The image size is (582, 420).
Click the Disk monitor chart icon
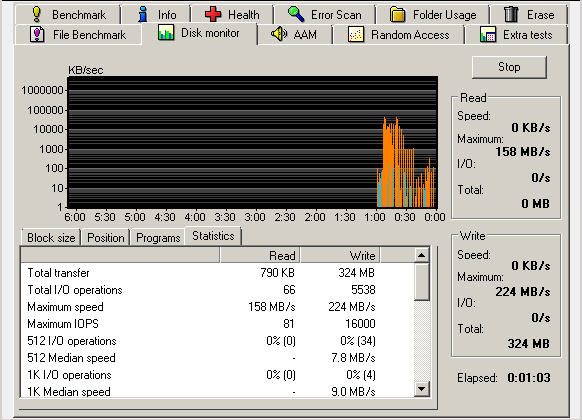click(166, 33)
